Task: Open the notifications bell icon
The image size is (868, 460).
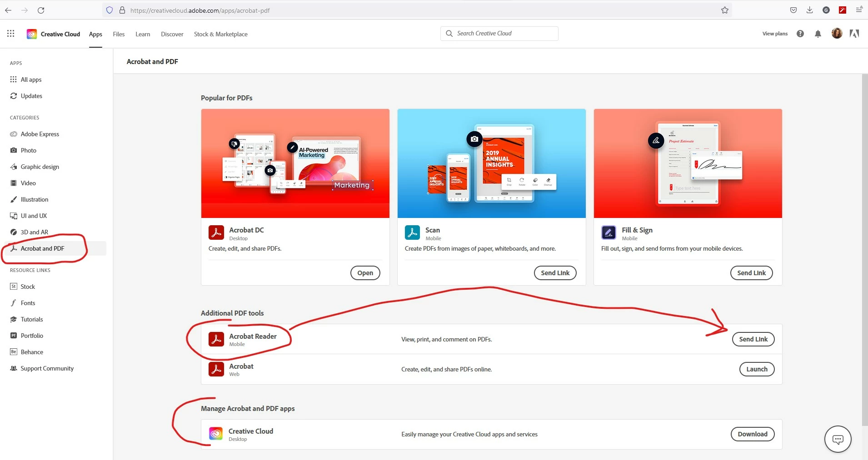Action: [x=818, y=34]
